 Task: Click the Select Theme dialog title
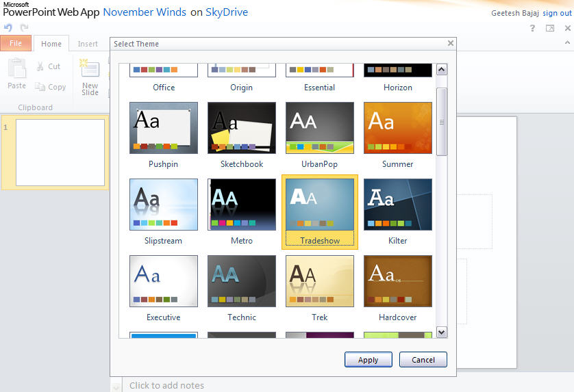(x=136, y=44)
